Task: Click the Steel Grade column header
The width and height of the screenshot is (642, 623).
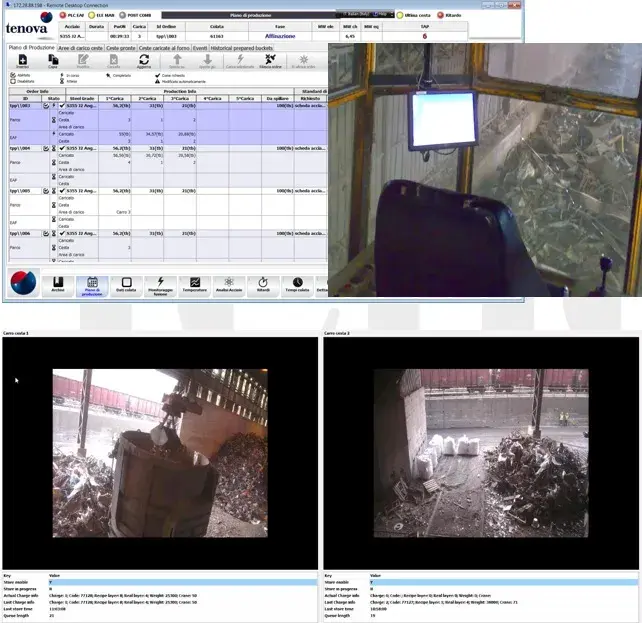Action: pos(82,99)
